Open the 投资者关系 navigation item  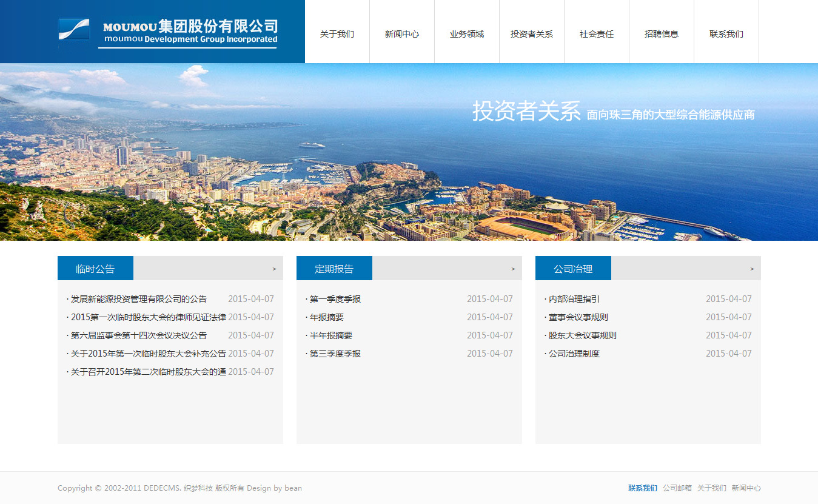532,34
